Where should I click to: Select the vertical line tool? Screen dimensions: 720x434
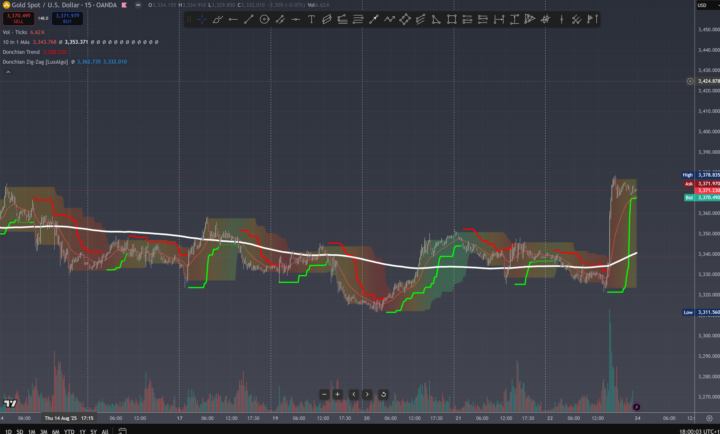[561, 19]
